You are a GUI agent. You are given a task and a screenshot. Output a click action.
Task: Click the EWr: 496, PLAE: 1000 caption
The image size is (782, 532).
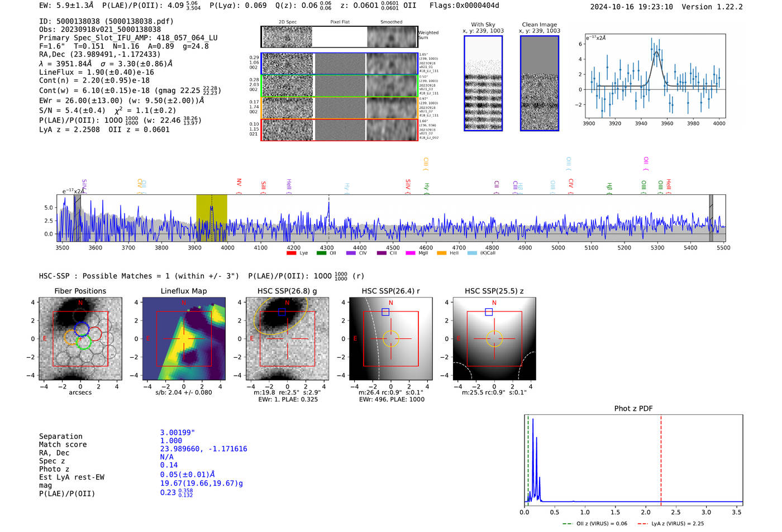(x=392, y=399)
